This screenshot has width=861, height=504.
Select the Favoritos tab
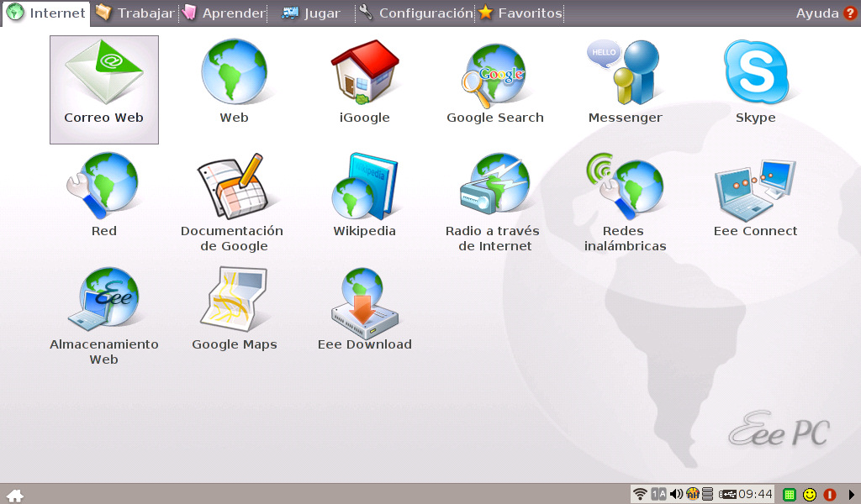520,13
